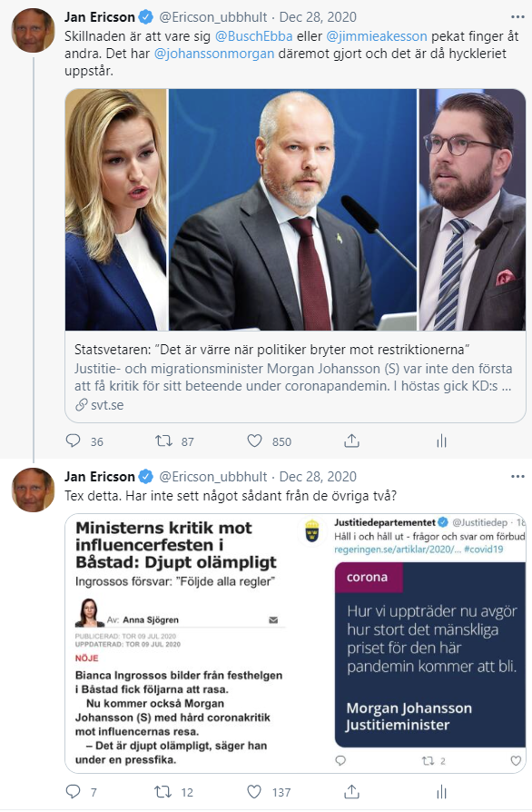532x812 pixels.
Task: View analytics icon on the second tweet
Action: click(x=441, y=792)
